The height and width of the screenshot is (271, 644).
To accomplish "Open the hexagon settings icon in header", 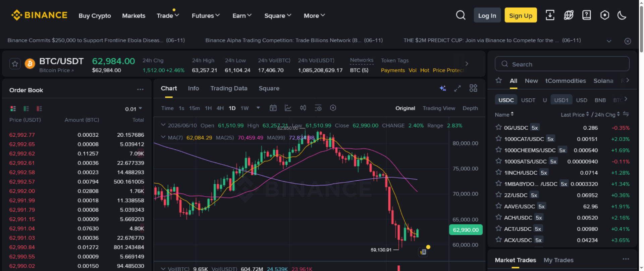I will (605, 15).
